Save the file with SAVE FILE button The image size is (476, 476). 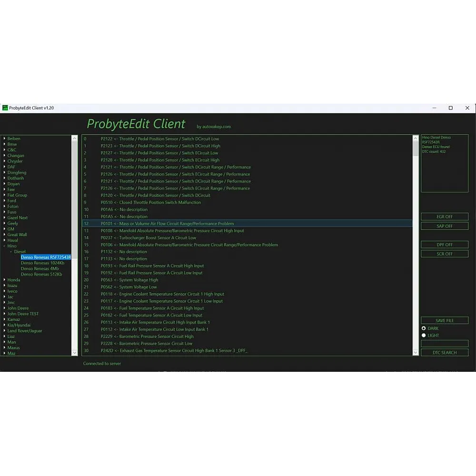point(444,321)
